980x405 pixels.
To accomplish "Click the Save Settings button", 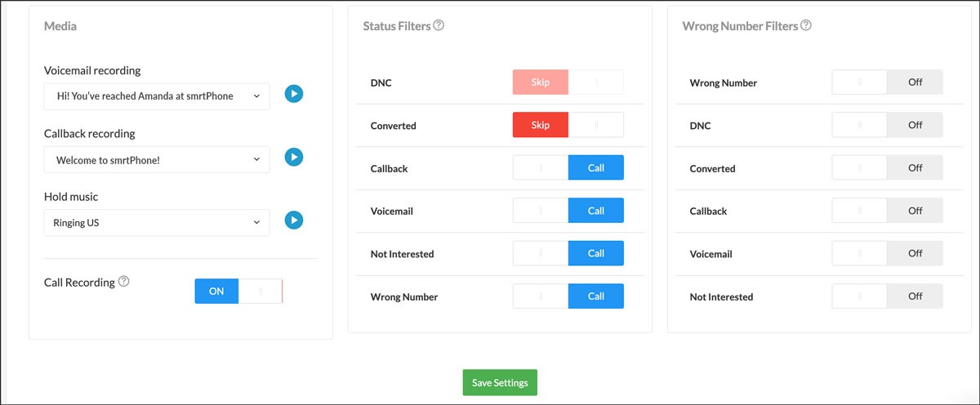I will (500, 383).
